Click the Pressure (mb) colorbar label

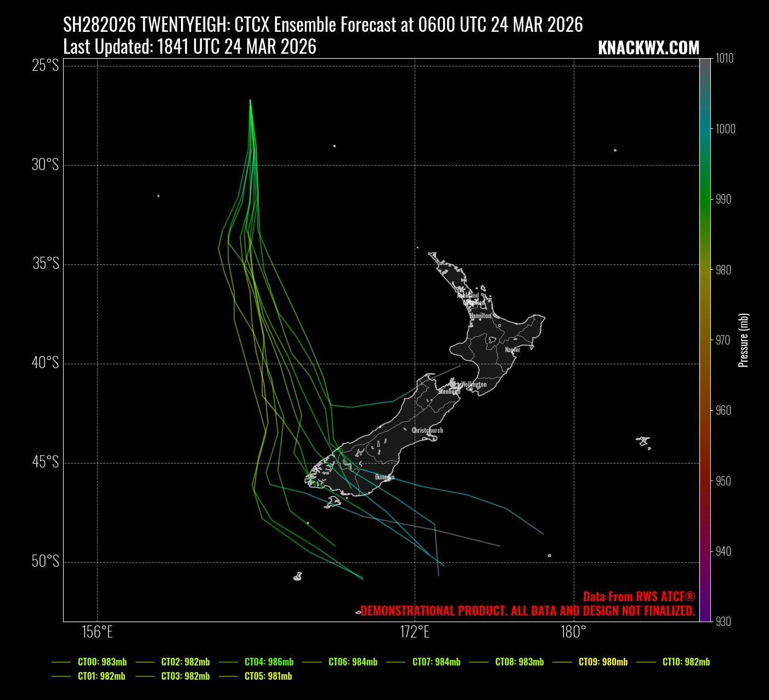(743, 340)
